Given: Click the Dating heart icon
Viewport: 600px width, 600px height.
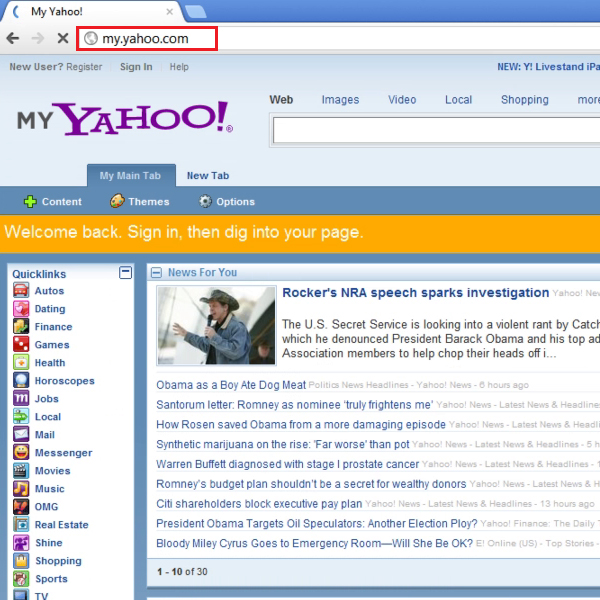Looking at the screenshot, I should click(21, 308).
